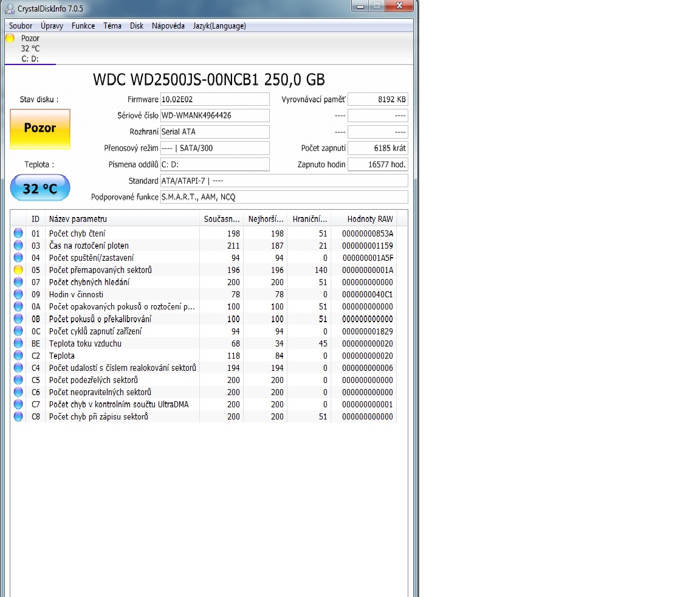The image size is (700, 597).
Task: Click the blue status orb for attribute C2
Action: (x=18, y=356)
